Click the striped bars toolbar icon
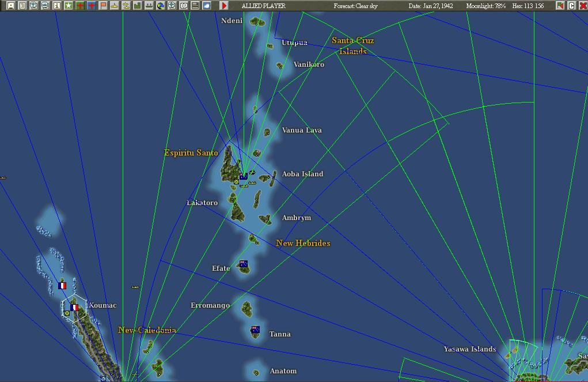Image resolution: width=588 pixels, height=382 pixels. click(195, 6)
